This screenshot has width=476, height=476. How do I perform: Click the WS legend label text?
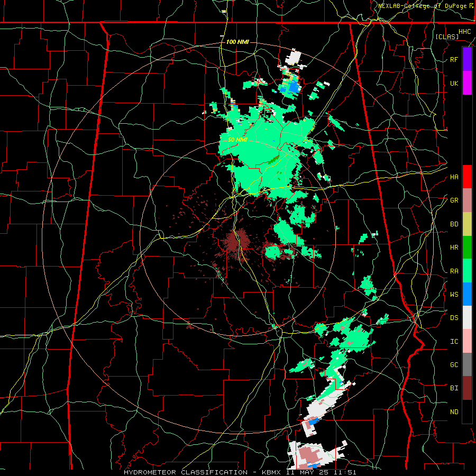pyautogui.click(x=454, y=295)
